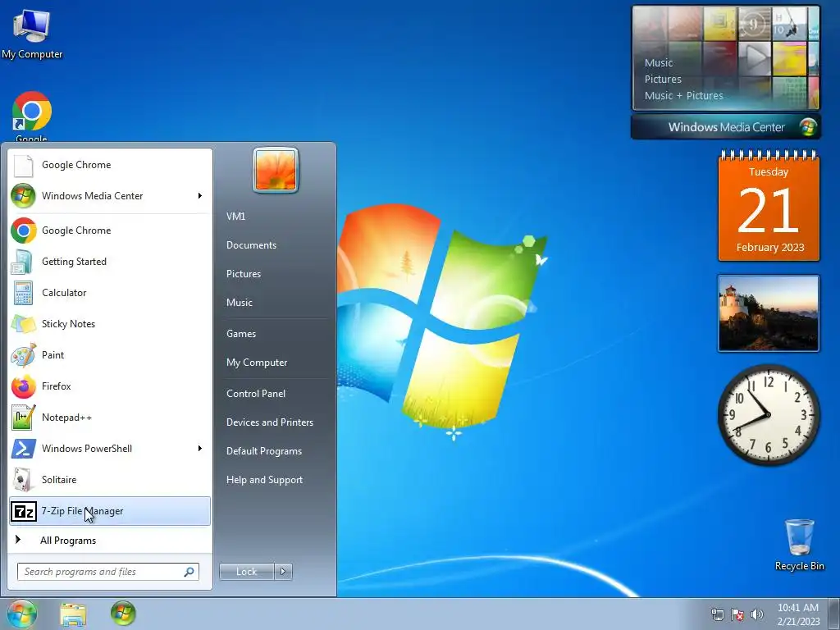Open Documents from the Start menu

(251, 245)
